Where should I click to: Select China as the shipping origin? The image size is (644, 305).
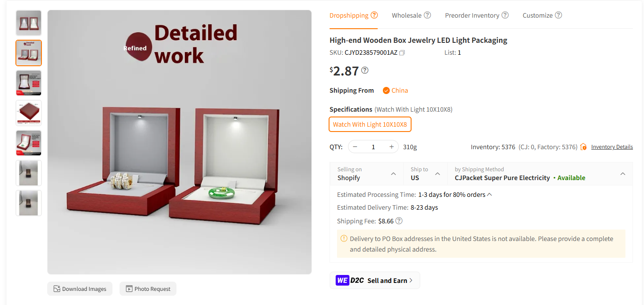pos(395,90)
